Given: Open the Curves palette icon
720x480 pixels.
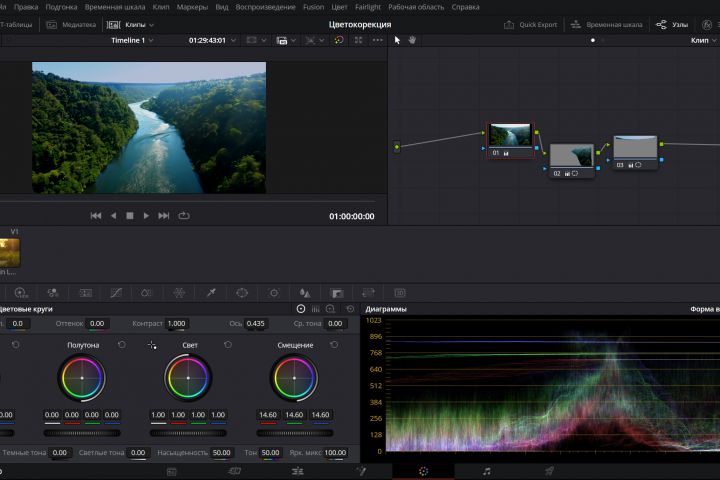Looking at the screenshot, I should coord(115,293).
